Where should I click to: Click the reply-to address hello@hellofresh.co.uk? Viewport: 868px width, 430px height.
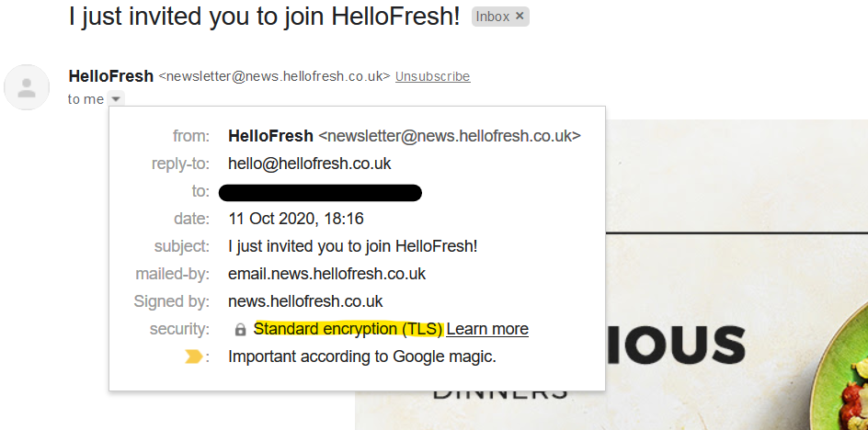(310, 164)
